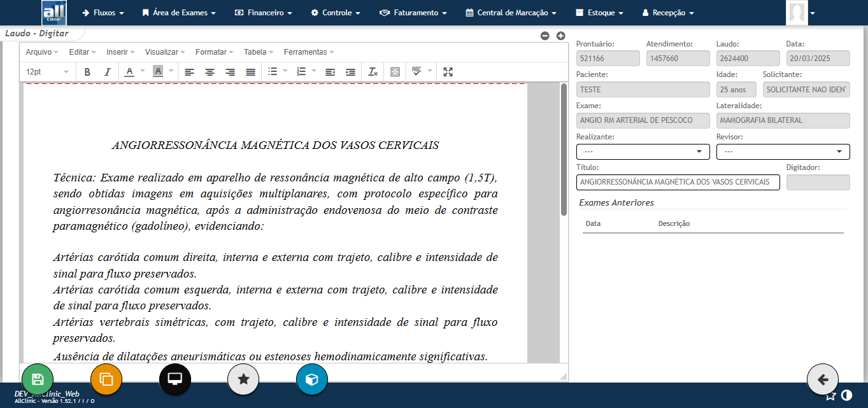
Task: Enter fullscreen mode via the arrows icon
Action: [448, 72]
